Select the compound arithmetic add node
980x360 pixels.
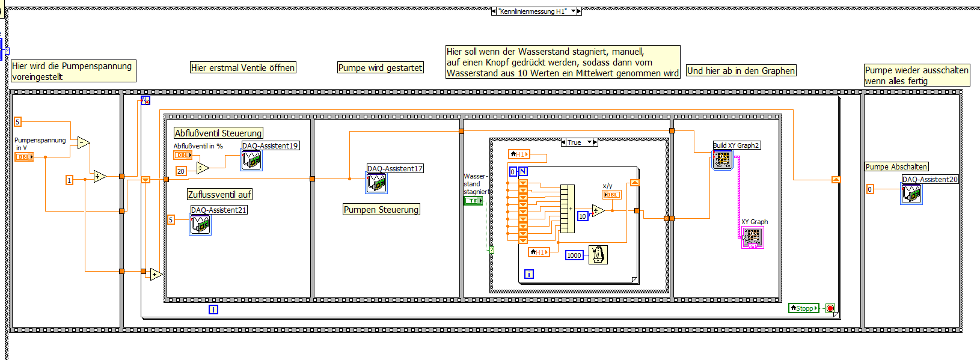tap(568, 209)
